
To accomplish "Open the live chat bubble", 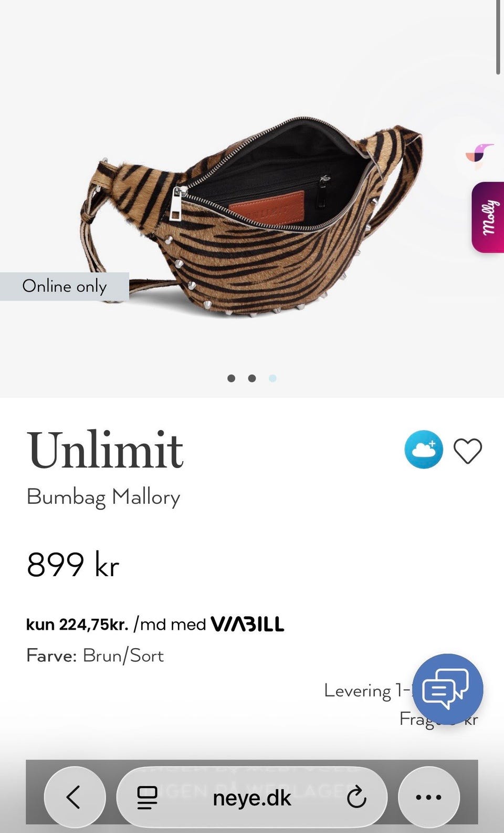I will pos(447,689).
